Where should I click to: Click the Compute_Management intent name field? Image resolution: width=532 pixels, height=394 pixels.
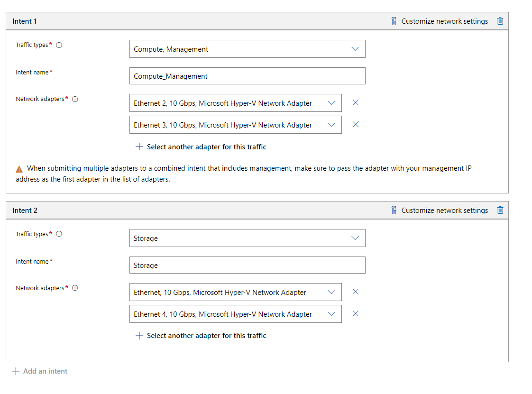(x=247, y=76)
